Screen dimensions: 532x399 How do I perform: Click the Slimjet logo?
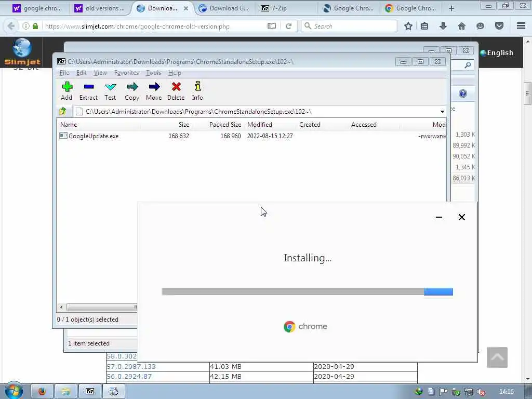[x=22, y=51]
